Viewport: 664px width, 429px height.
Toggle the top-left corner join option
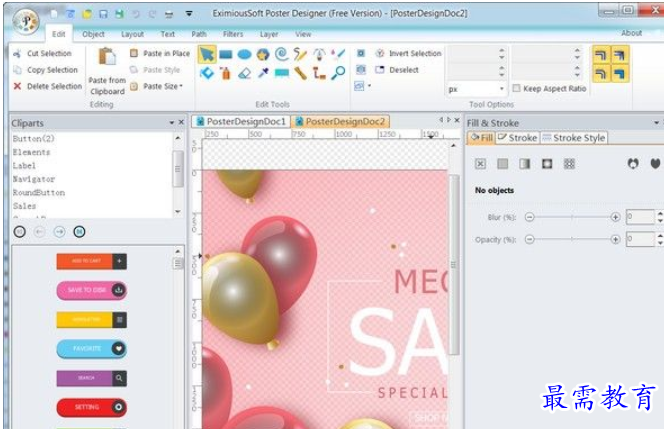(601, 55)
